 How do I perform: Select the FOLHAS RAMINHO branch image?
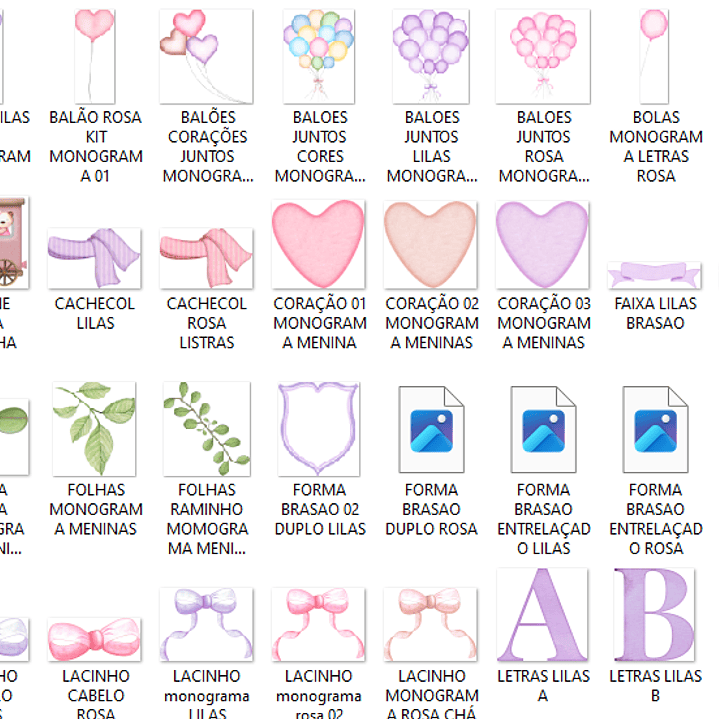207,429
